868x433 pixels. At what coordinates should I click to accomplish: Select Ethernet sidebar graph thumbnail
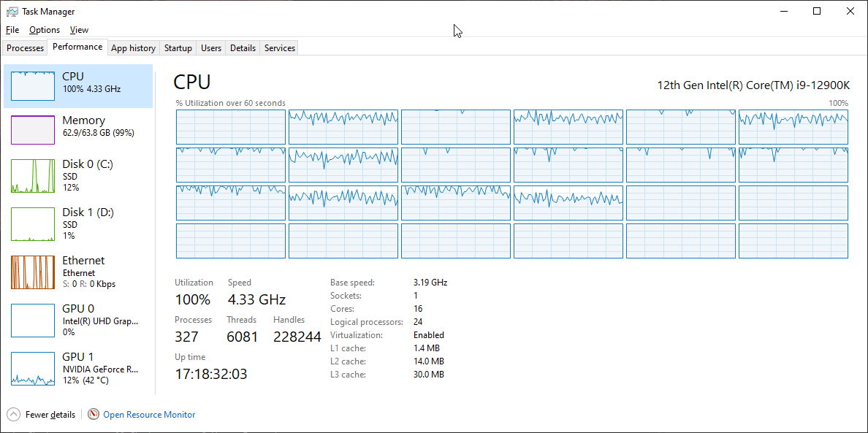[x=33, y=272]
